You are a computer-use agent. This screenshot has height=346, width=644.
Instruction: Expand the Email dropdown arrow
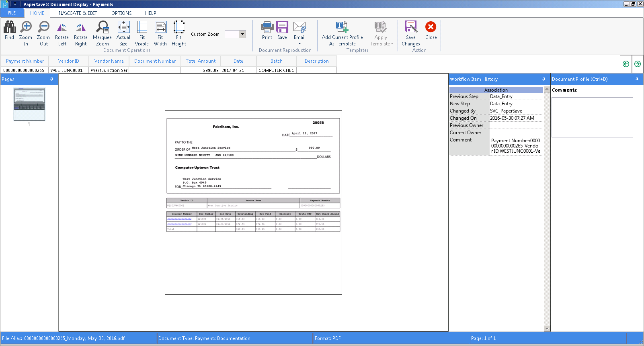pyautogui.click(x=299, y=43)
